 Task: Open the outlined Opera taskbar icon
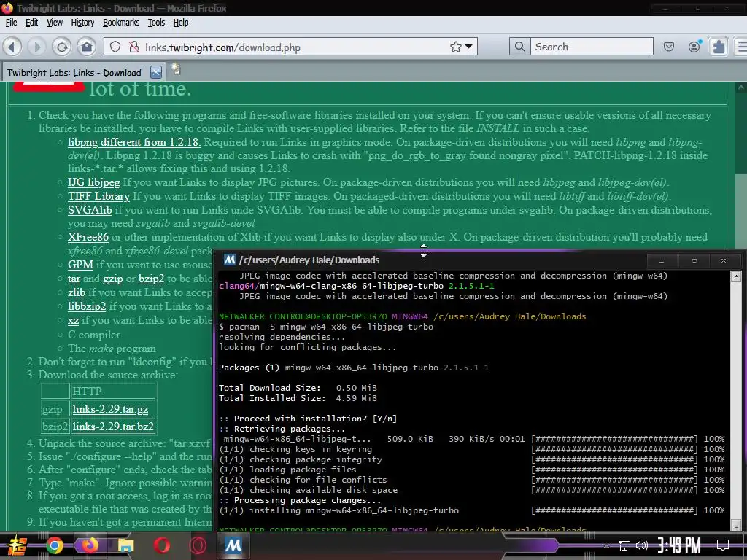point(198,545)
